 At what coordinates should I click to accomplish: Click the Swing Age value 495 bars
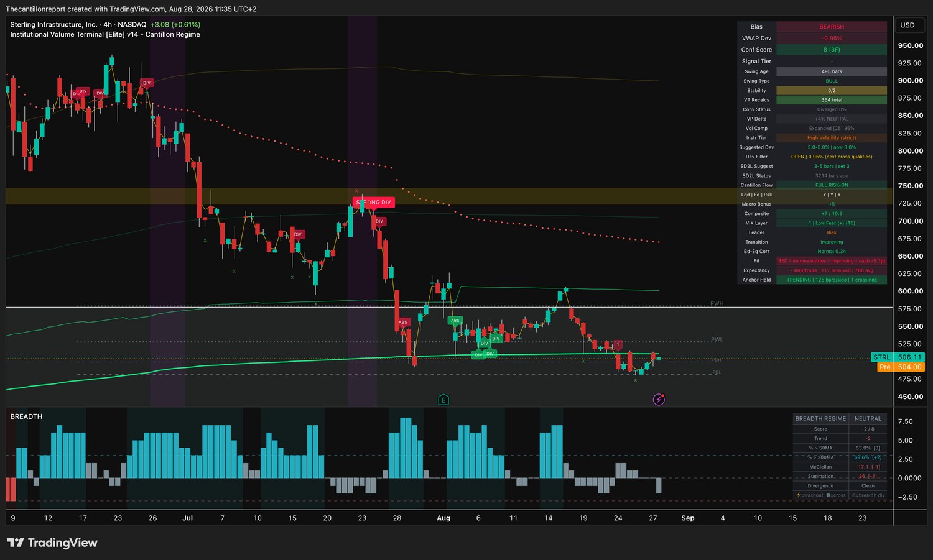coord(832,71)
